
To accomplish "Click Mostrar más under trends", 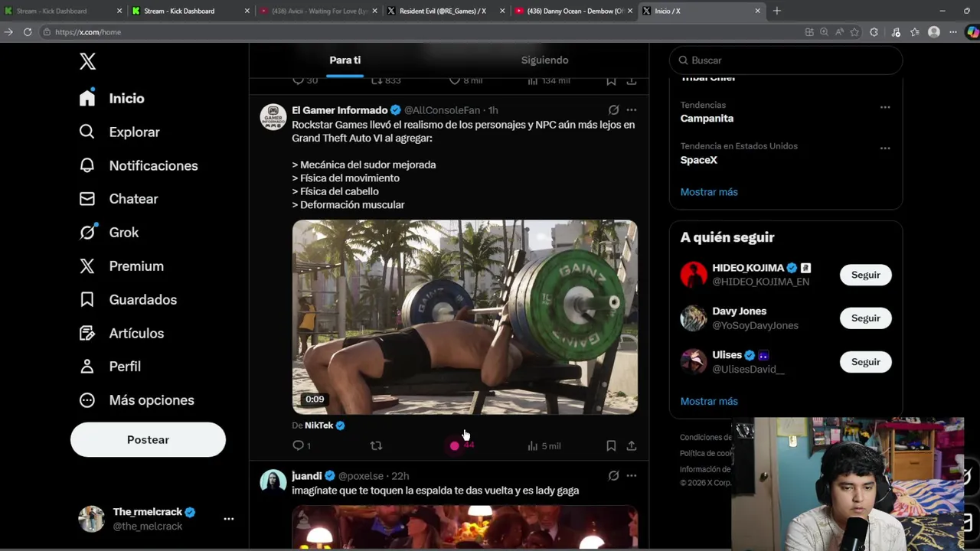I will pos(709,192).
